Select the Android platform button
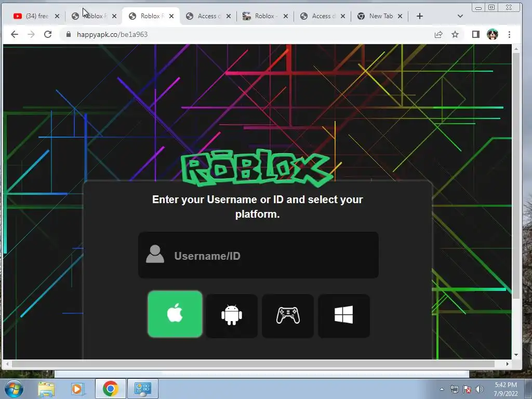 pyautogui.click(x=232, y=315)
